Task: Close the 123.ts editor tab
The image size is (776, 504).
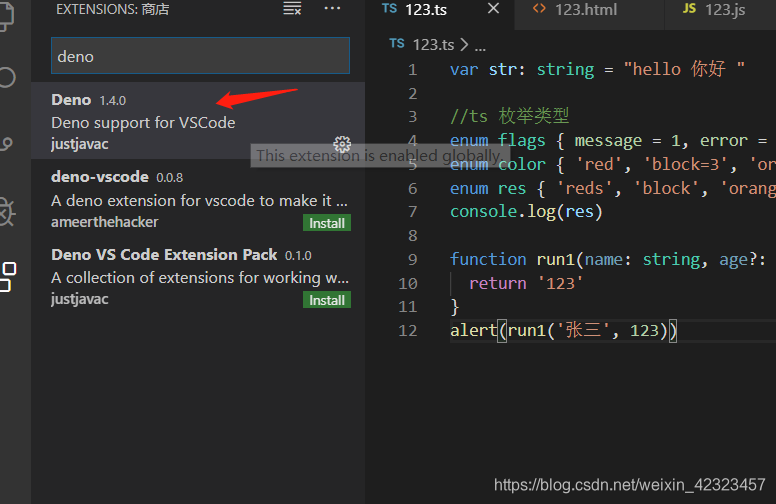Action: point(493,8)
